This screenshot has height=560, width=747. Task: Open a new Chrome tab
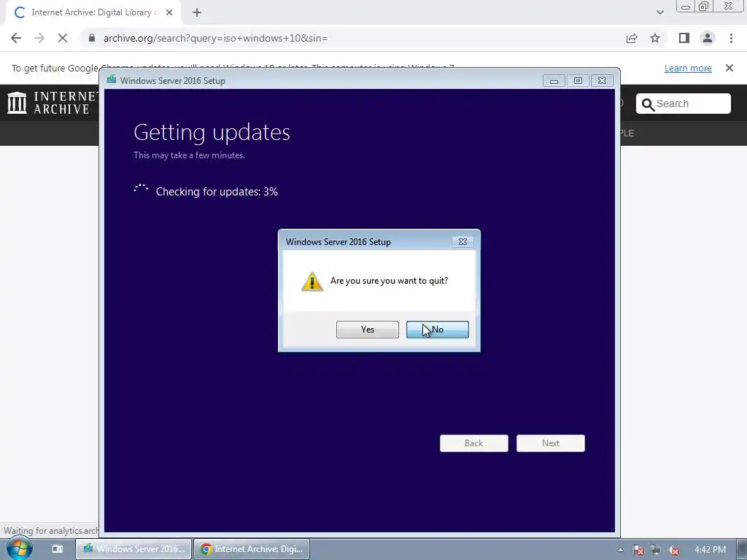pyautogui.click(x=197, y=13)
